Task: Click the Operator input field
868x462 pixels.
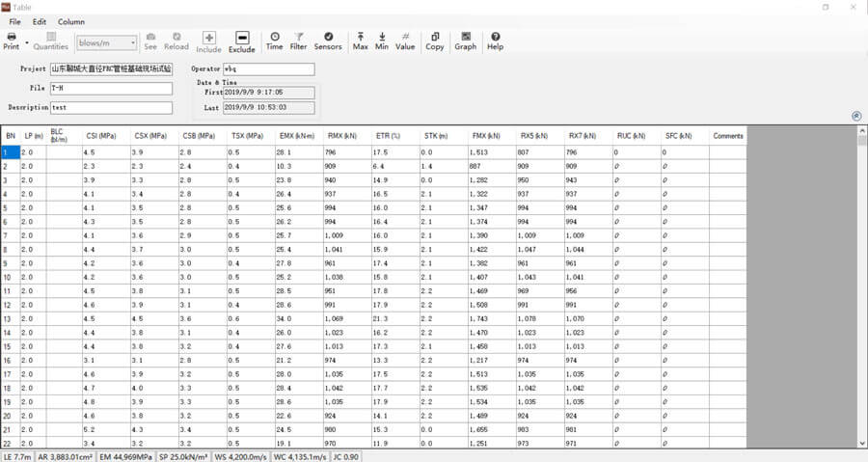Action: pos(269,69)
